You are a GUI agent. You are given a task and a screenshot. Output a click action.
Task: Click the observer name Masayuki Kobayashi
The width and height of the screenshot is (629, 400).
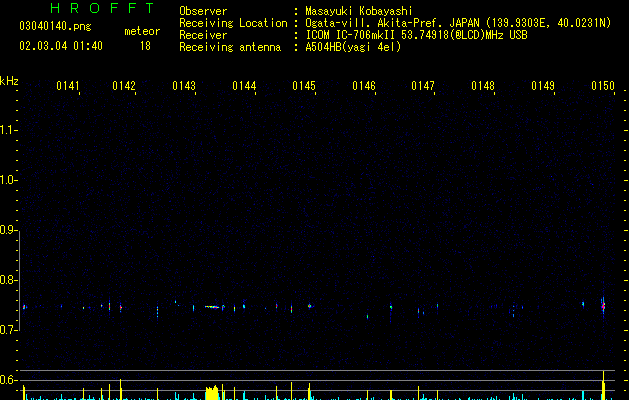[359, 11]
